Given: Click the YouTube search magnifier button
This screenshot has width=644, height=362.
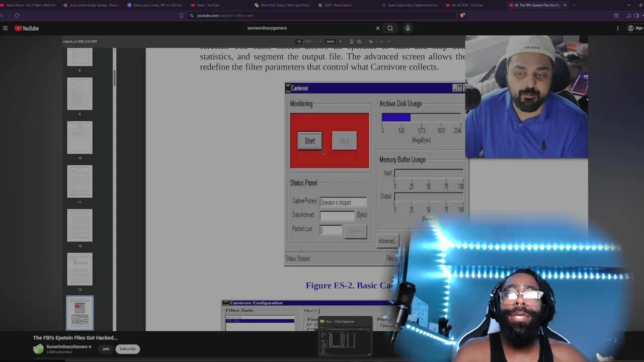Looking at the screenshot, I should coord(390,28).
